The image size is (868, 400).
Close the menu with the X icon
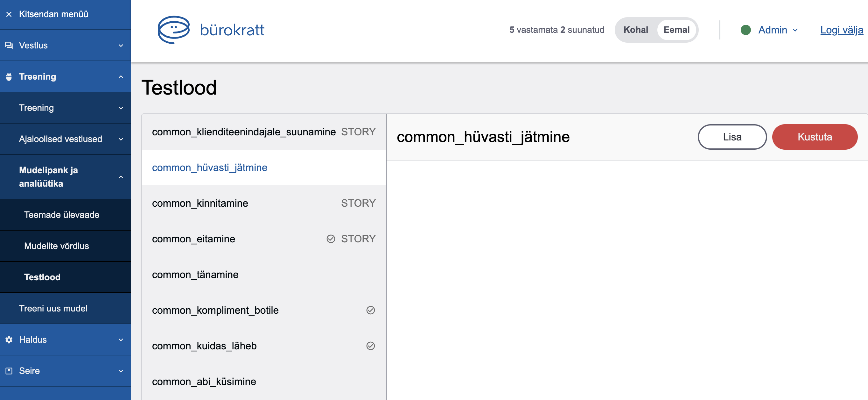9,14
